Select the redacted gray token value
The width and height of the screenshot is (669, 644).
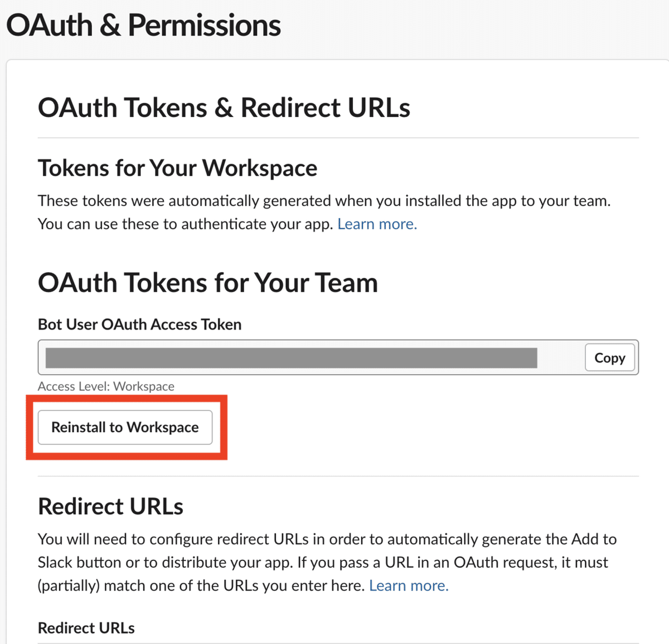(291, 358)
